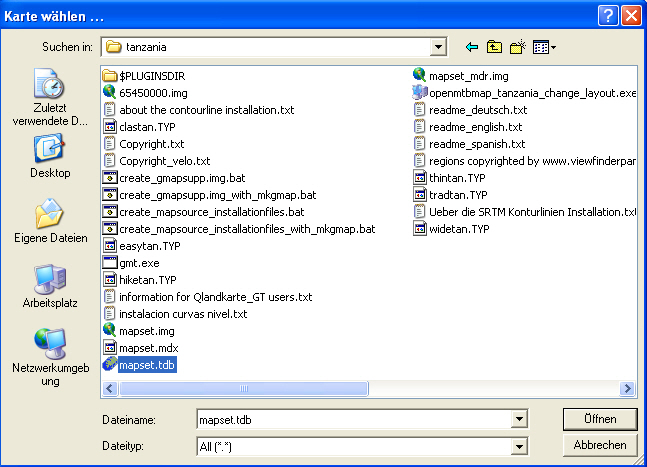Go back with the green arrow icon

472,47
